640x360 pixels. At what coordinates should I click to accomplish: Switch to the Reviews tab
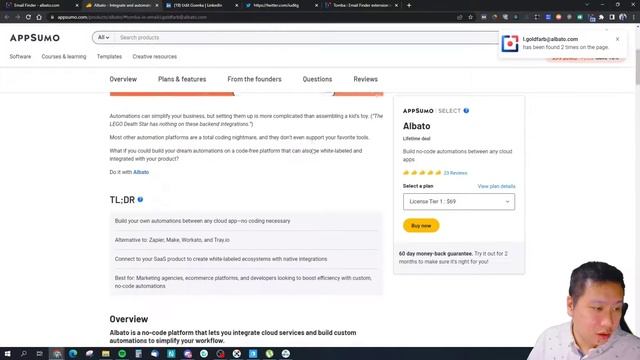(x=365, y=79)
